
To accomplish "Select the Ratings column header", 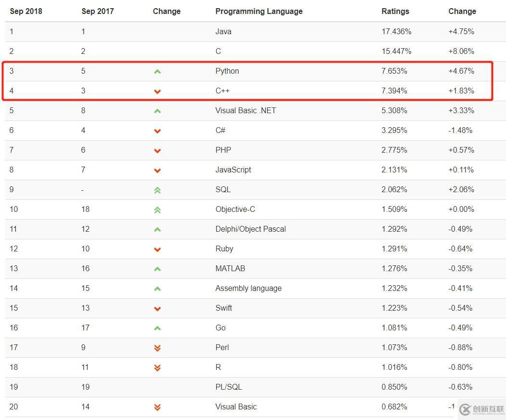I will coord(395,11).
